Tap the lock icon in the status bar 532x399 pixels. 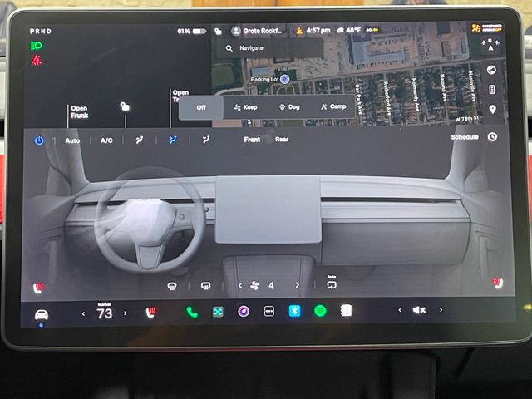click(x=218, y=32)
